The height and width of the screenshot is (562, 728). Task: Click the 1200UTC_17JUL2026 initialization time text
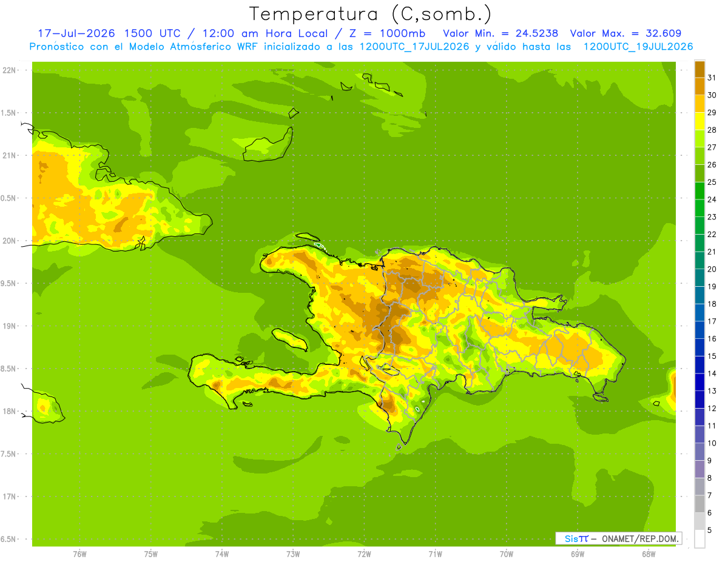point(414,47)
